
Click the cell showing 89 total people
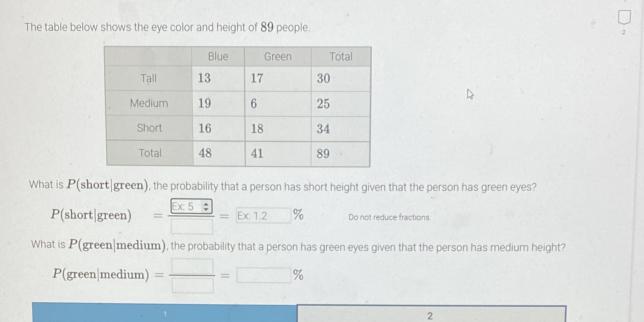pos(323,154)
